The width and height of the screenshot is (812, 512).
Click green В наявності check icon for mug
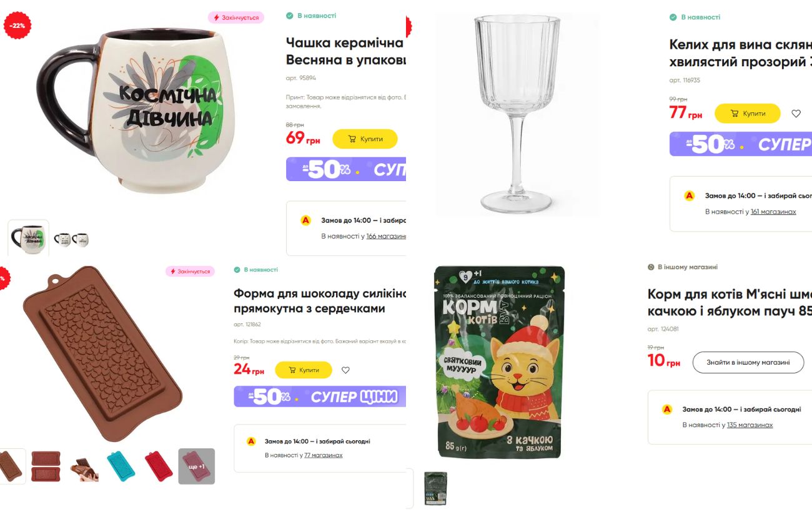pos(289,16)
